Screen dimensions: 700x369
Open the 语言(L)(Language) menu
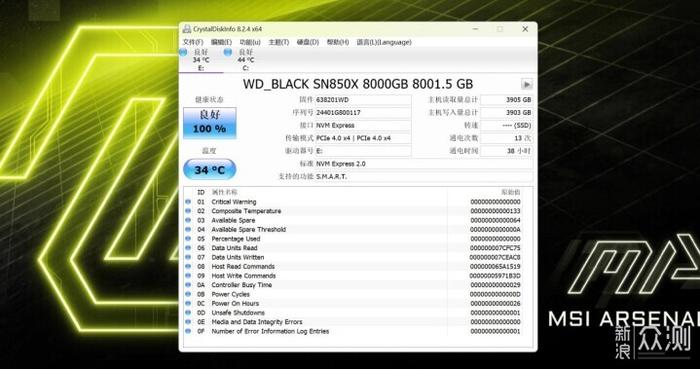pos(384,42)
